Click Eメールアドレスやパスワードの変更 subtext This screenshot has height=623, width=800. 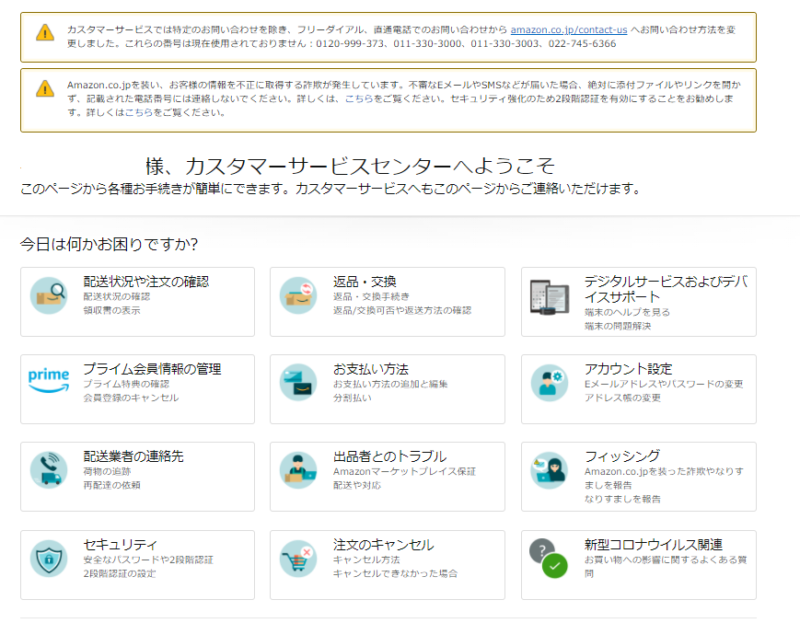(x=664, y=384)
